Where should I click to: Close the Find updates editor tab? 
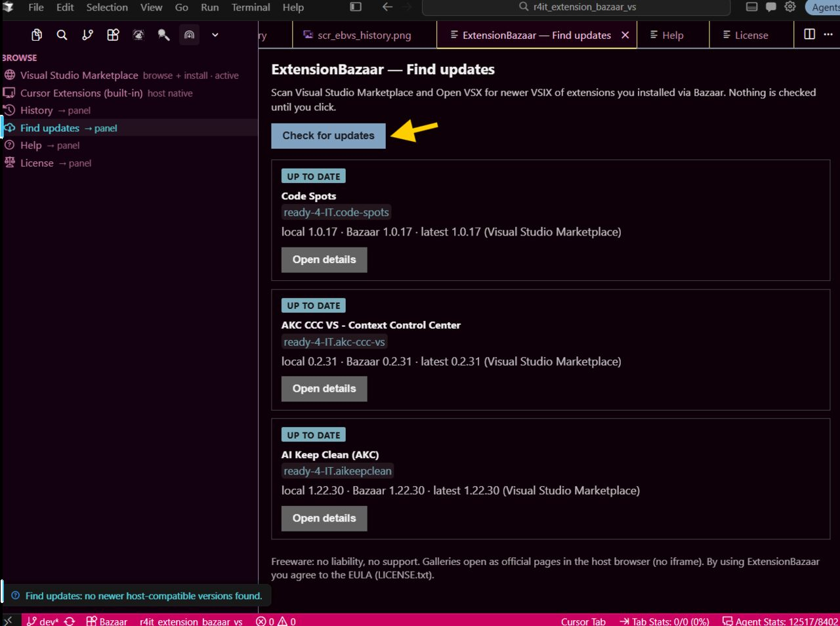(x=625, y=35)
